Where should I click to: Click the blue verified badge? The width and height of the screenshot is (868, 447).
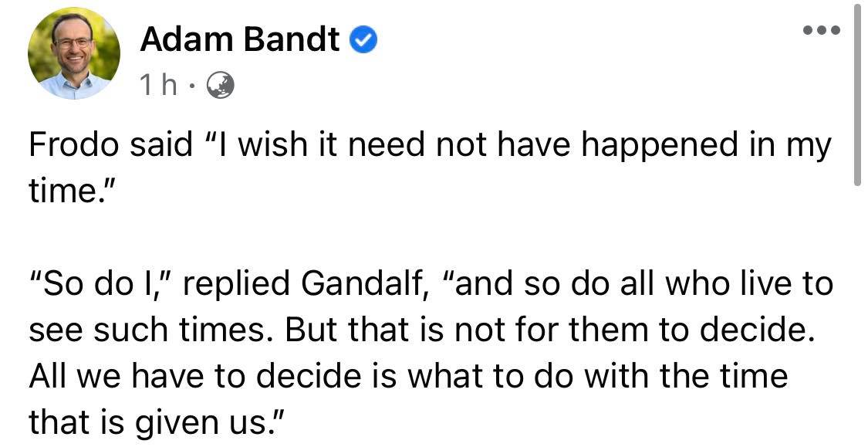coord(363,41)
